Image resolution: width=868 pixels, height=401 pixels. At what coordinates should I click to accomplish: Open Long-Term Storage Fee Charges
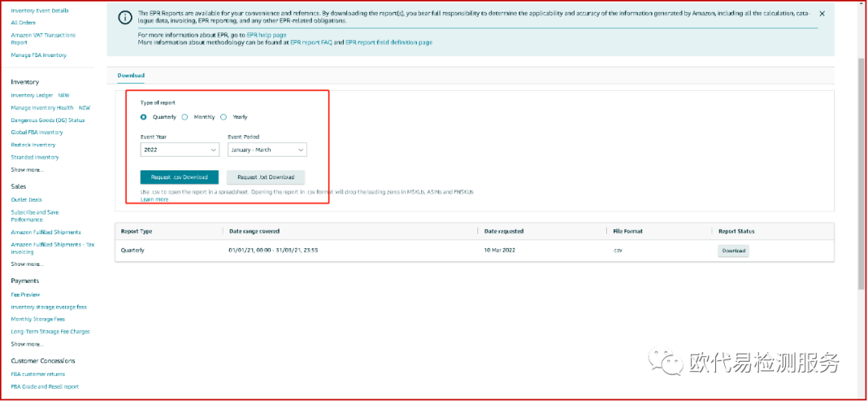coord(51,332)
